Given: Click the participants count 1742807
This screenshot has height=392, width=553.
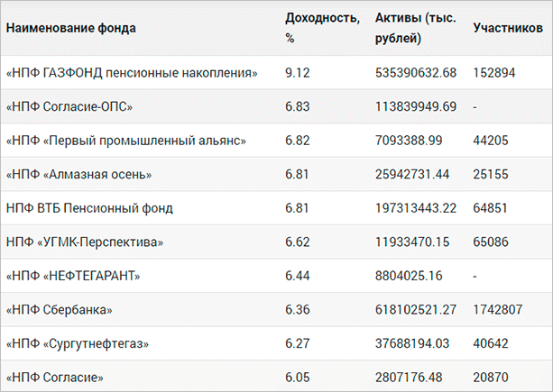Looking at the screenshot, I should click(x=498, y=310).
